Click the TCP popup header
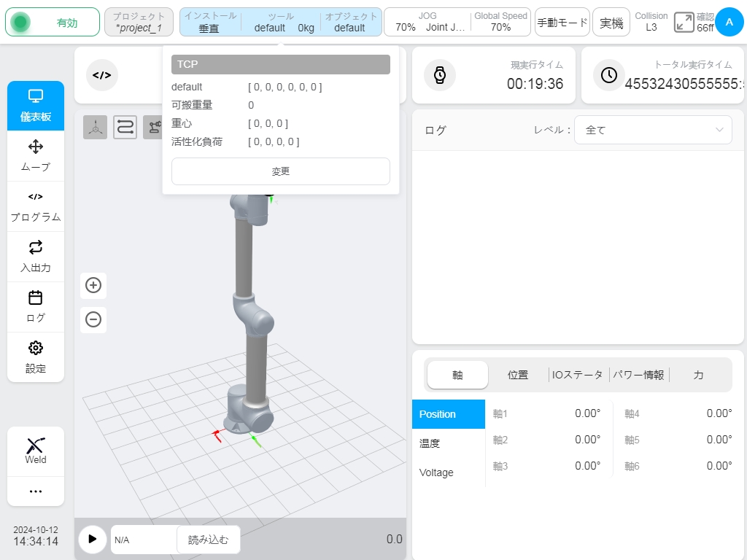747x560 pixels. 281,64
